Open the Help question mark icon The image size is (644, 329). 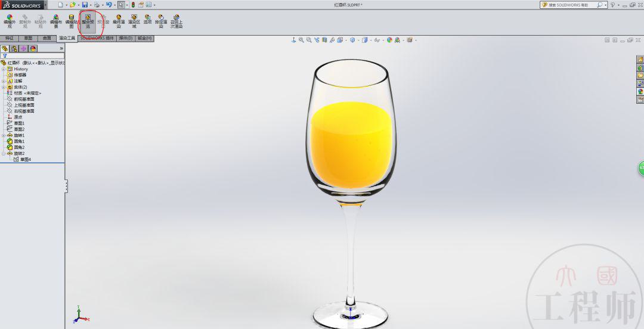click(613, 5)
